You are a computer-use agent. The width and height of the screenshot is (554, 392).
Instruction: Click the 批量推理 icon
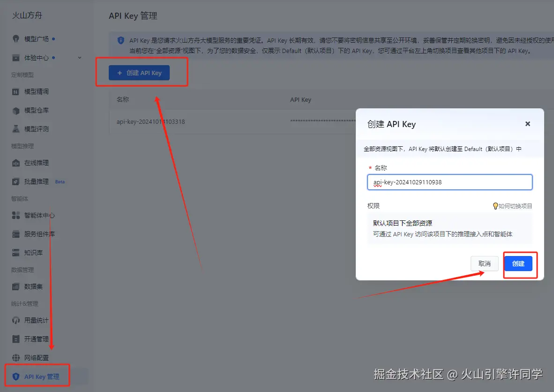tap(16, 181)
